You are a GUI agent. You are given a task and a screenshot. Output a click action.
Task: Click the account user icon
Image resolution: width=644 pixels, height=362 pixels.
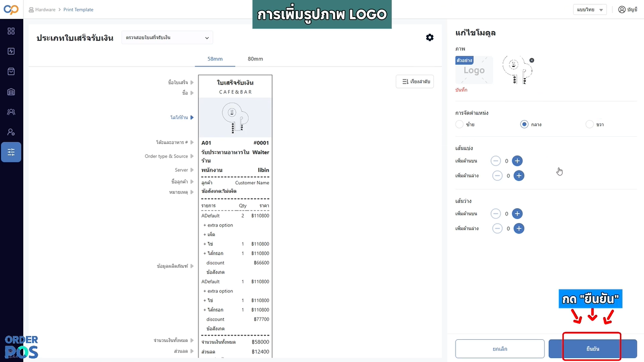tap(622, 9)
